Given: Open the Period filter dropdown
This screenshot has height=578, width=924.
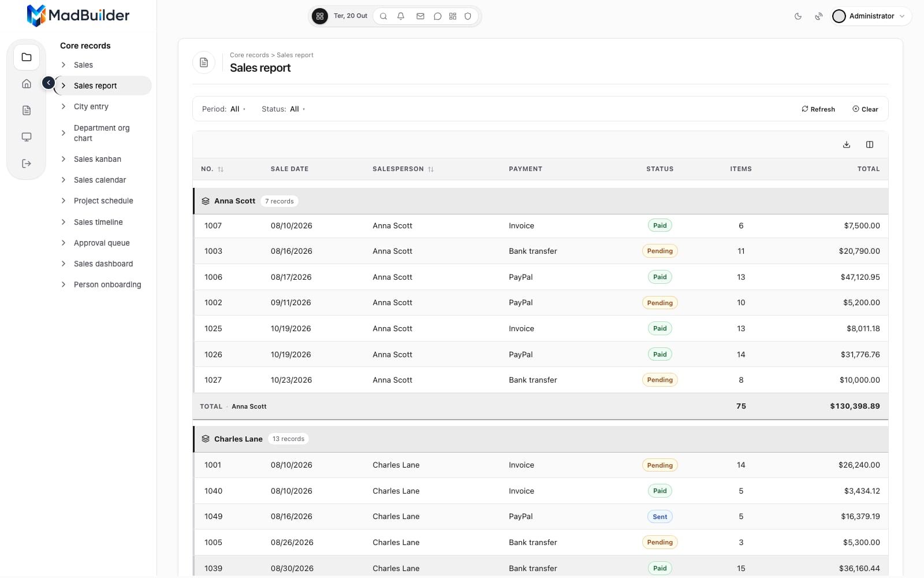Looking at the screenshot, I should (224, 109).
